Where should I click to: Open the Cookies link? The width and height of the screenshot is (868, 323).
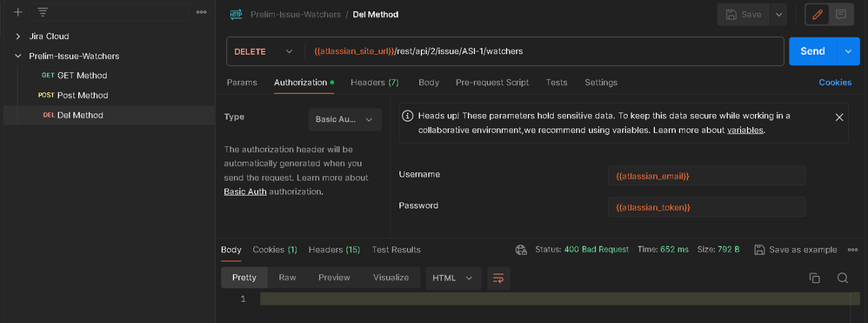(835, 83)
